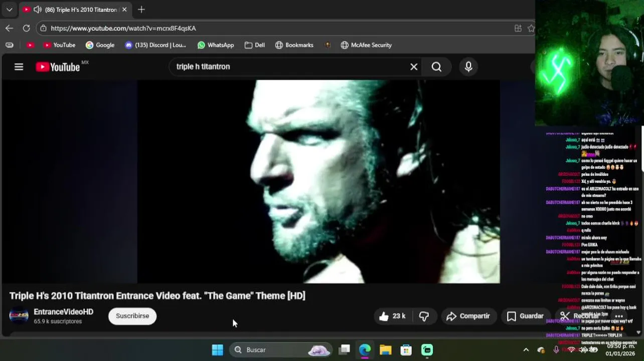Open the EntranceVideoHD channel avatar

[x=19, y=316]
